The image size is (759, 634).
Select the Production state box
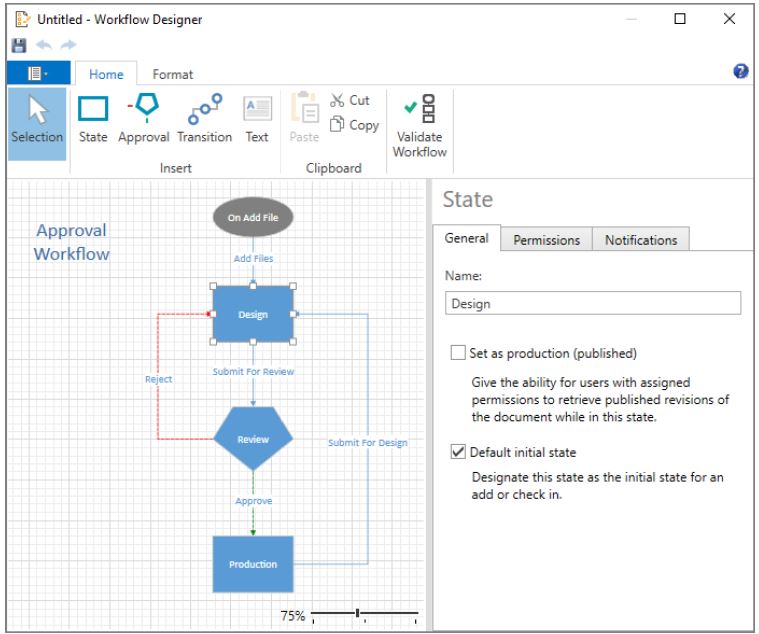click(253, 564)
